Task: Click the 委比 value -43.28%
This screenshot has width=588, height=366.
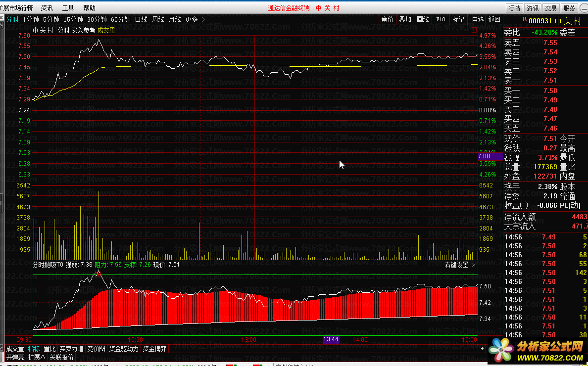Action: (544, 33)
